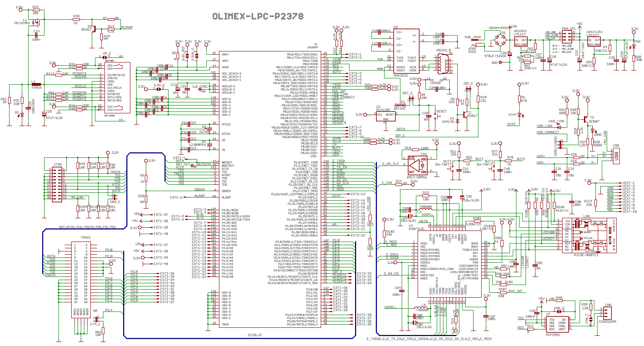Viewport: 644px width, 346px height.
Task: Click the CON33.5MM connector label
Action: coord(607,321)
